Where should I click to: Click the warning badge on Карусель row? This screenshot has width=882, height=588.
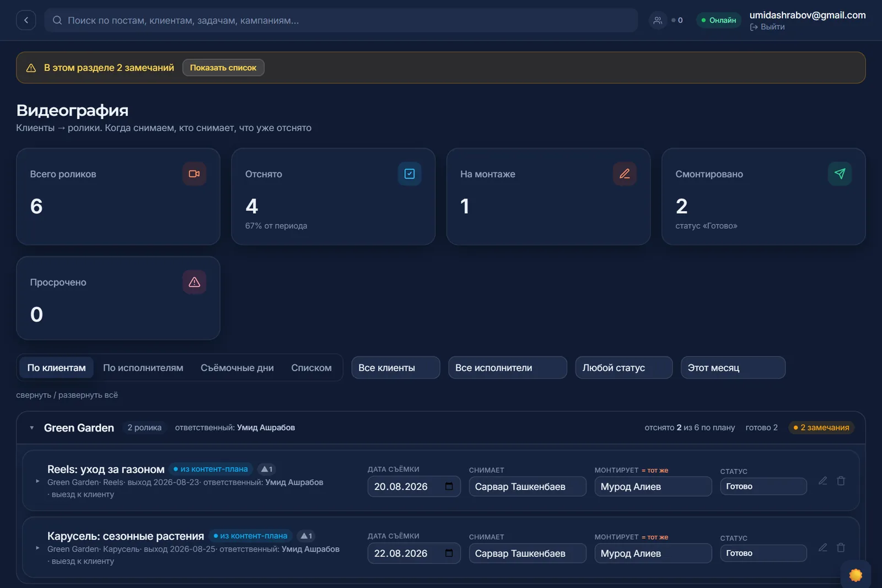[x=306, y=536]
